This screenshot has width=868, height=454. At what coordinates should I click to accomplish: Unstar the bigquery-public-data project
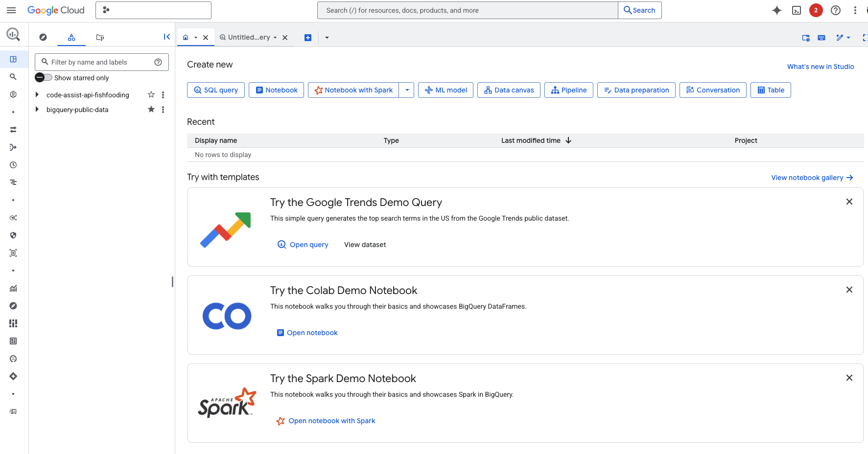[151, 110]
